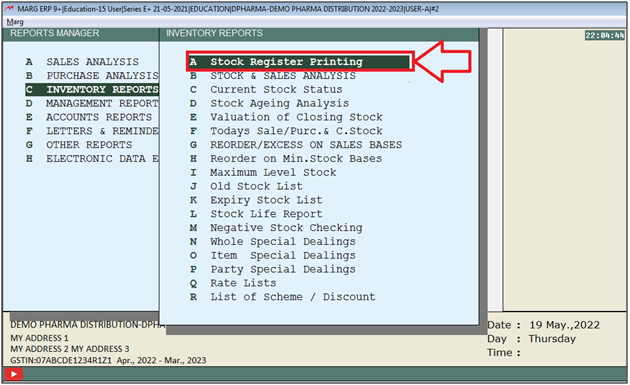Viewport: 630px width, 385px height.
Task: Select Whole Special Dealings
Action: point(283,242)
